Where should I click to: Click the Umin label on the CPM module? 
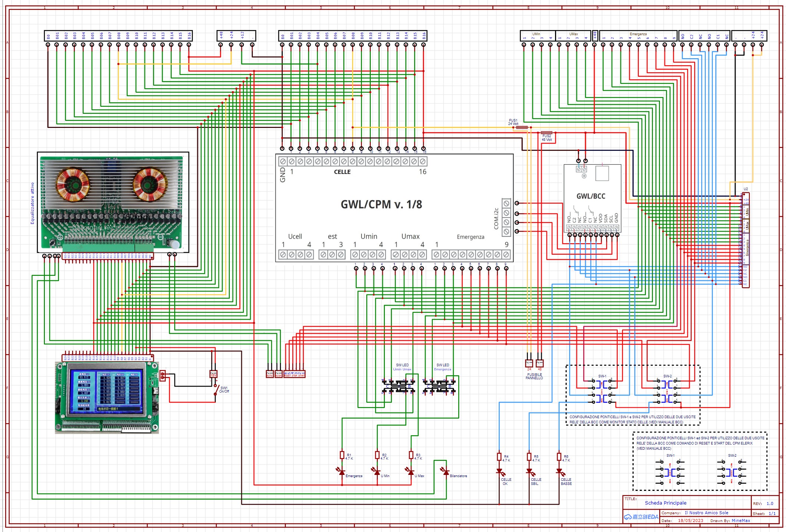click(369, 237)
